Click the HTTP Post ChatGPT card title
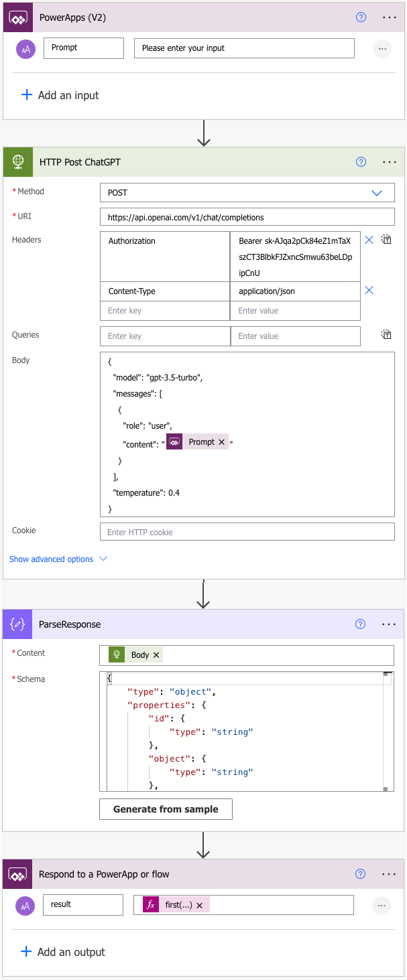This screenshot has height=980, width=407. (x=80, y=162)
